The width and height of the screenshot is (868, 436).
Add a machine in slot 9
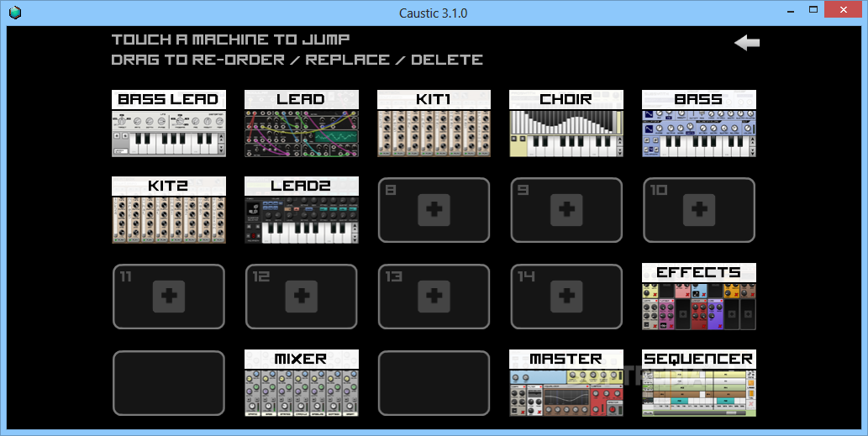pyautogui.click(x=566, y=210)
